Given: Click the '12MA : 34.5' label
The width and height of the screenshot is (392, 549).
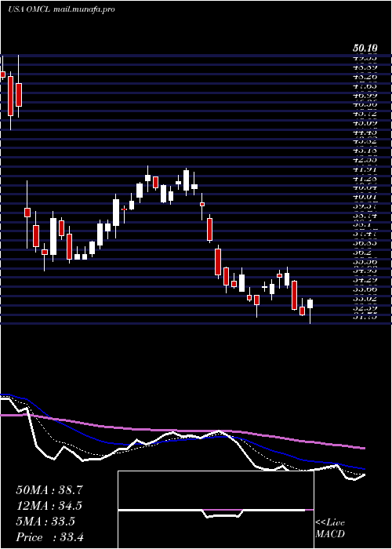Looking at the screenshot, I should 49,506.
